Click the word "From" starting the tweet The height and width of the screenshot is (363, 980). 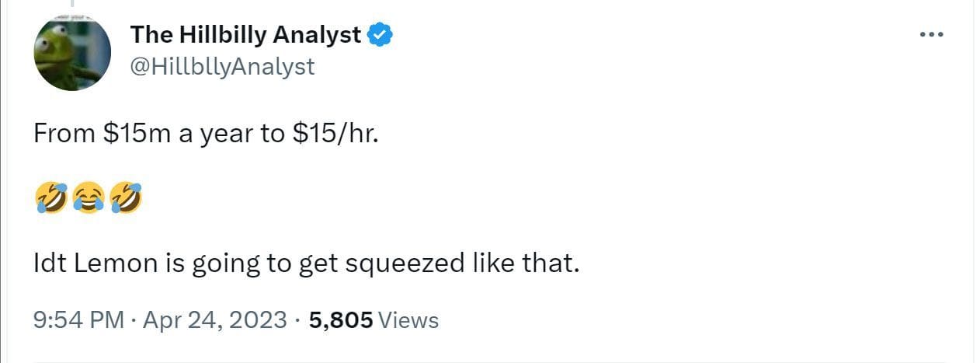click(x=64, y=134)
